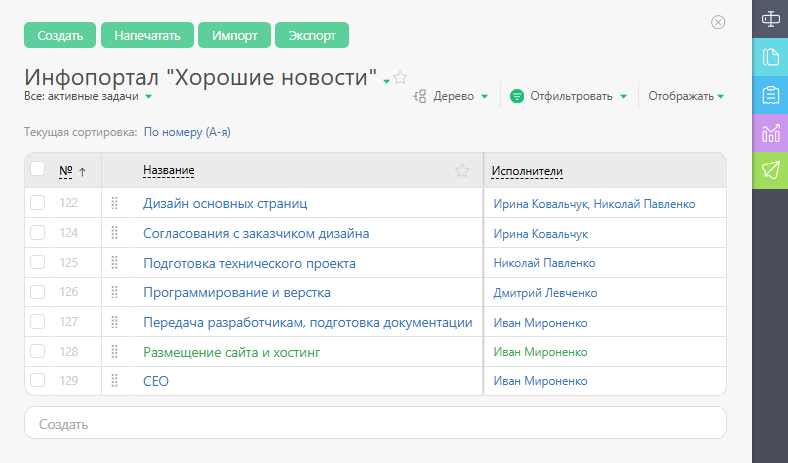Viewport: 788px width, 463px height.
Task: Click assignee Ирина Ковальчук in task 124
Action: tap(541, 234)
